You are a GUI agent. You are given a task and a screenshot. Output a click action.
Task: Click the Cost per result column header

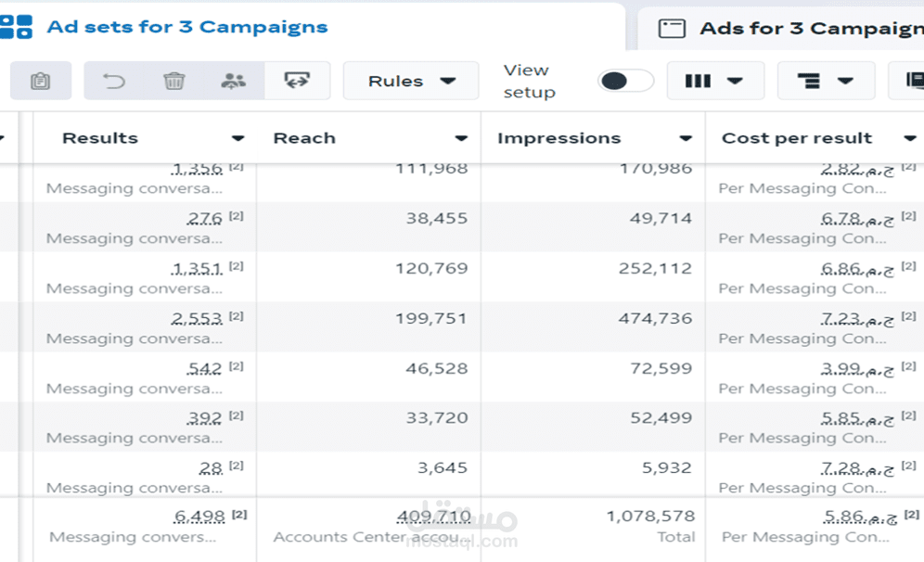point(797,138)
